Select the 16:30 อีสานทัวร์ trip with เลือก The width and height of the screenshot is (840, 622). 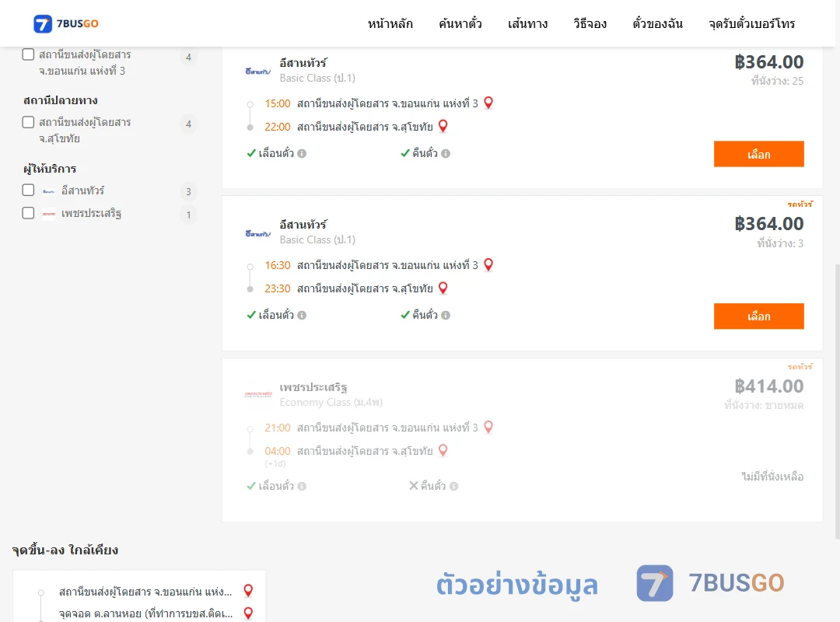click(758, 316)
